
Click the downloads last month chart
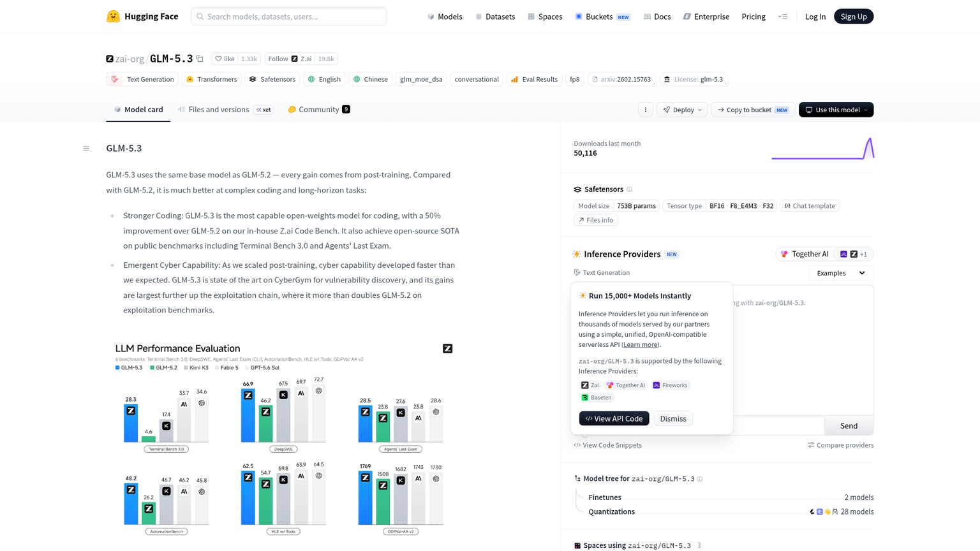(x=822, y=148)
